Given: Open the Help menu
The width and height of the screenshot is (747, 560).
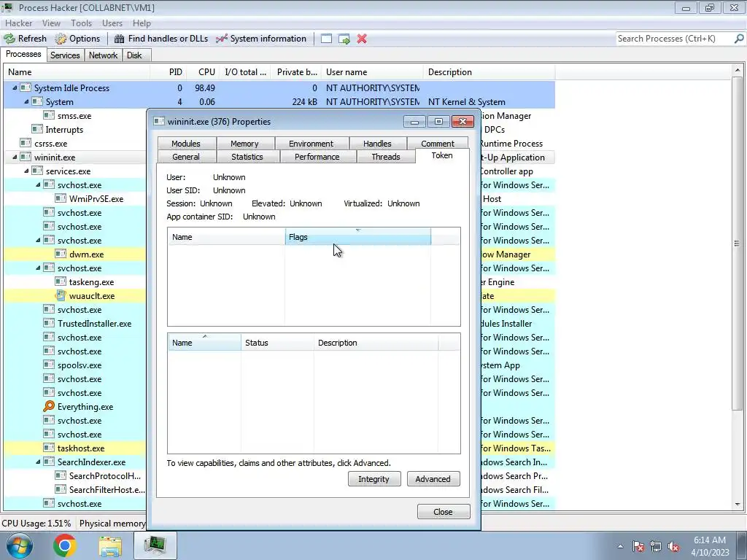Looking at the screenshot, I should pyautogui.click(x=142, y=23).
